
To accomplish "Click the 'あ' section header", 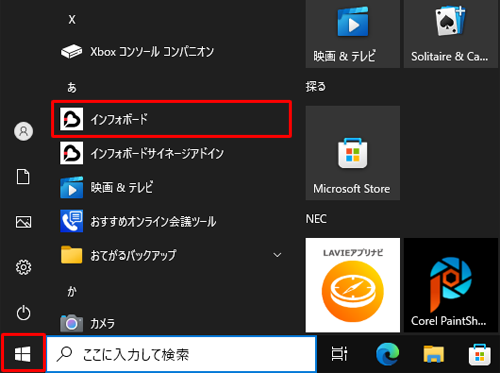I will pos(72,88).
